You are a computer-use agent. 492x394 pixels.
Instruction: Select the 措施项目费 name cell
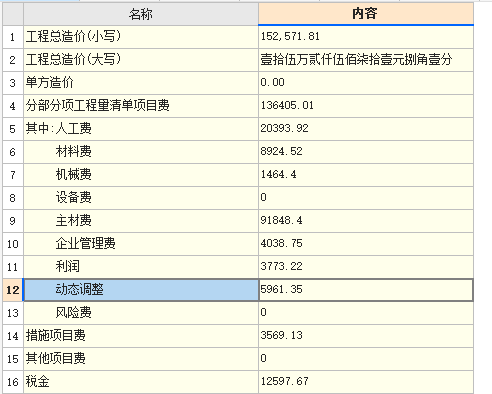(x=141, y=336)
